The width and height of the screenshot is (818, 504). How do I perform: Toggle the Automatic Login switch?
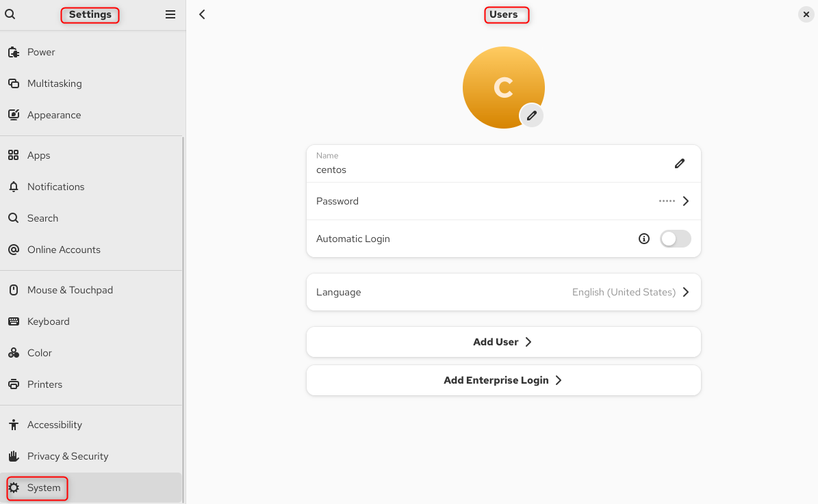[675, 239]
